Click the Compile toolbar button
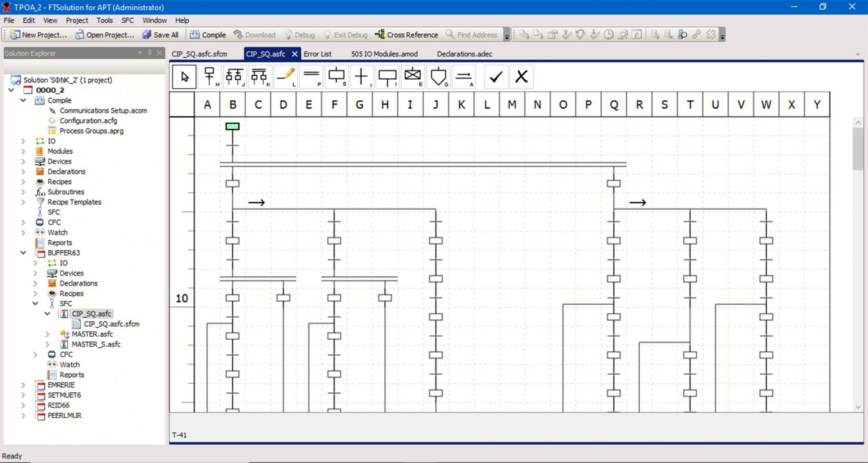 coord(207,34)
